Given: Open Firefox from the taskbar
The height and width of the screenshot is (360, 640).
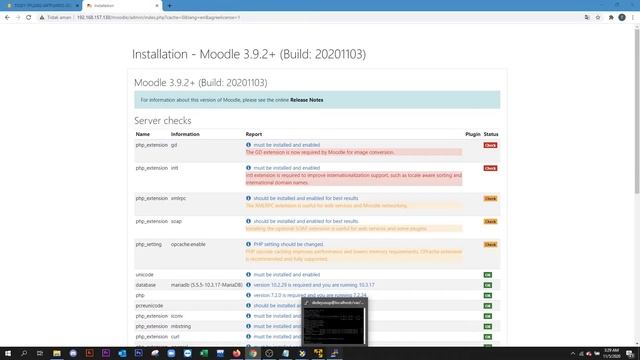Looking at the screenshot, I should point(236,353).
